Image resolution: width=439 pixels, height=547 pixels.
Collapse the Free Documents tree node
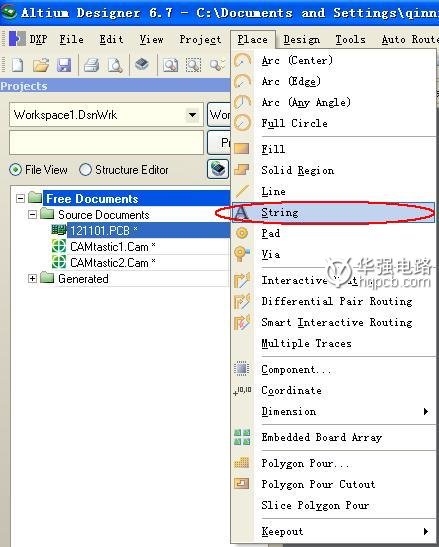21,198
